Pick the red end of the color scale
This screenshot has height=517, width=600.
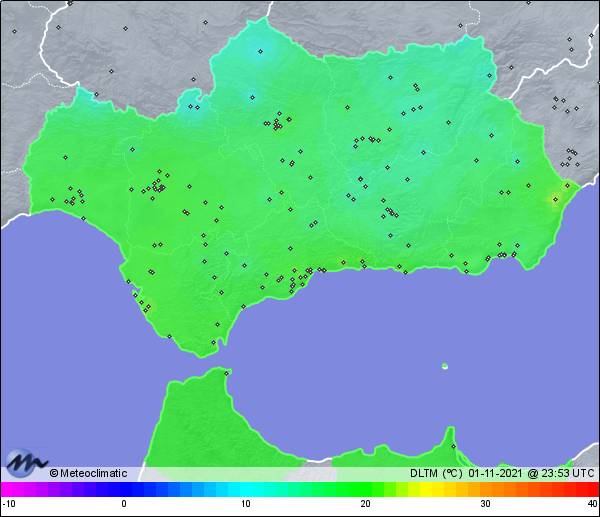point(591,489)
